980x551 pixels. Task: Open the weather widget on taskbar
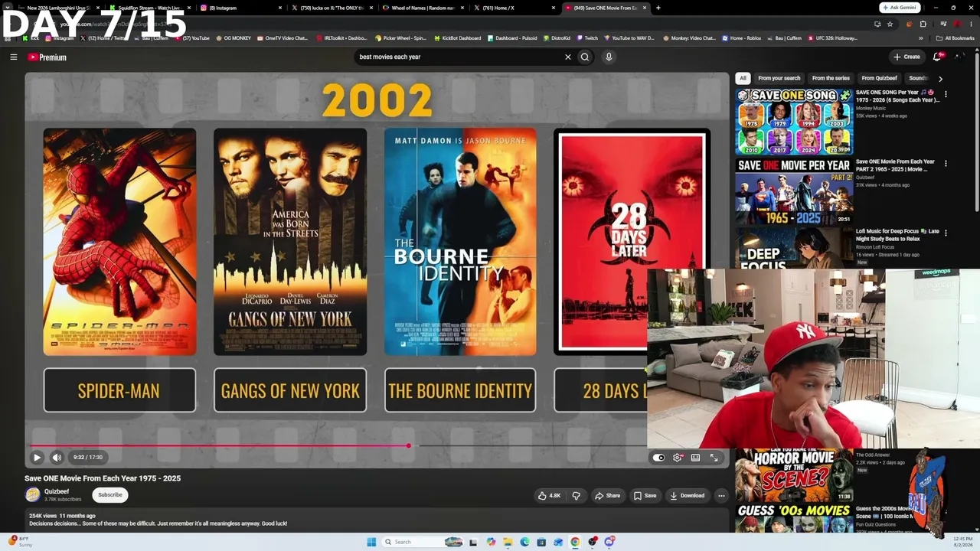pos(21,541)
